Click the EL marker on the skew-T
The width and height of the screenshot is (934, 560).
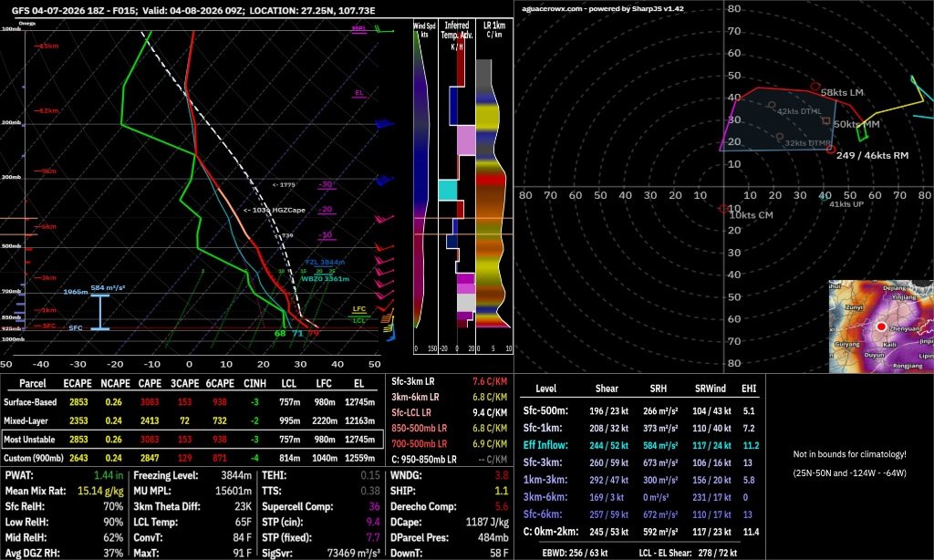coord(359,92)
